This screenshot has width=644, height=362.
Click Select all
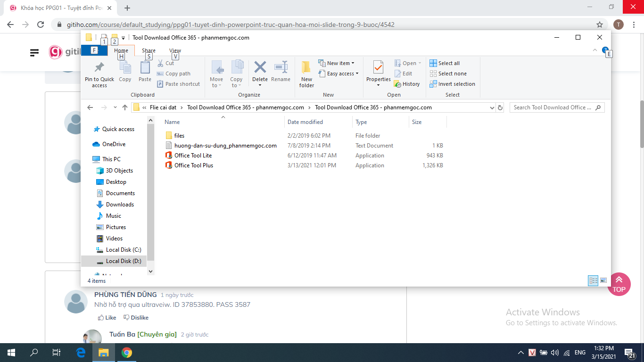(445, 63)
